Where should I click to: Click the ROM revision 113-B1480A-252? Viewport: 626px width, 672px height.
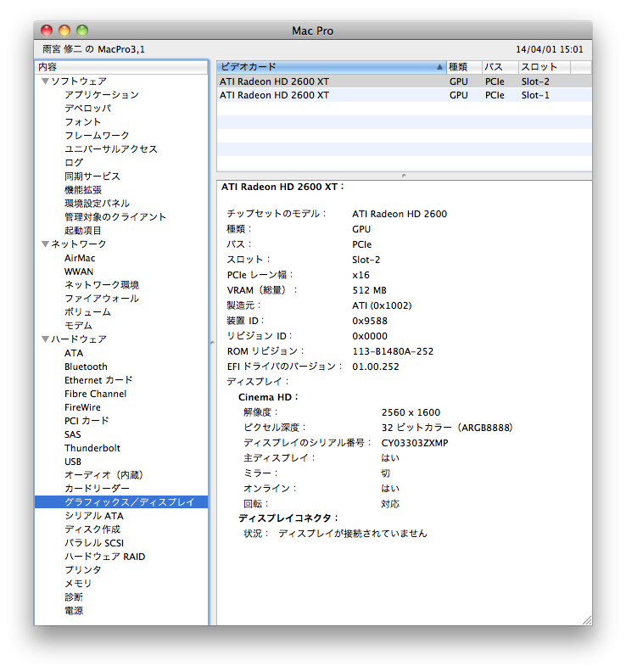point(393,351)
